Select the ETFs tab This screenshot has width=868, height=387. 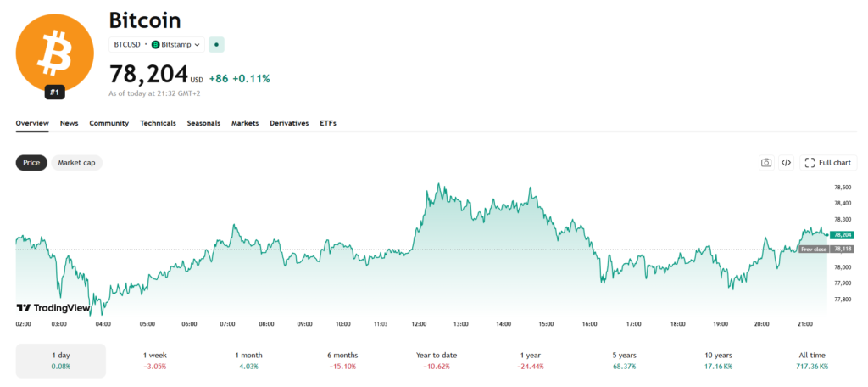tap(328, 123)
